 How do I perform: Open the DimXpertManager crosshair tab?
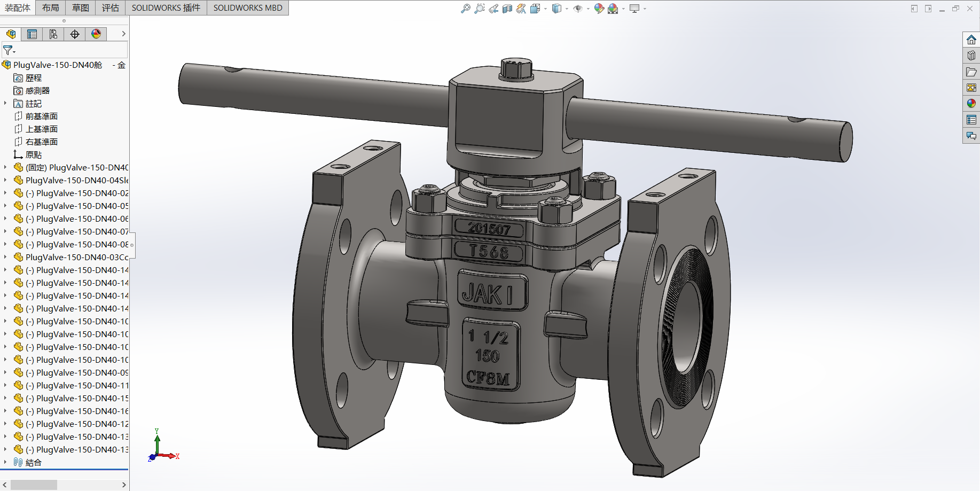coord(75,34)
